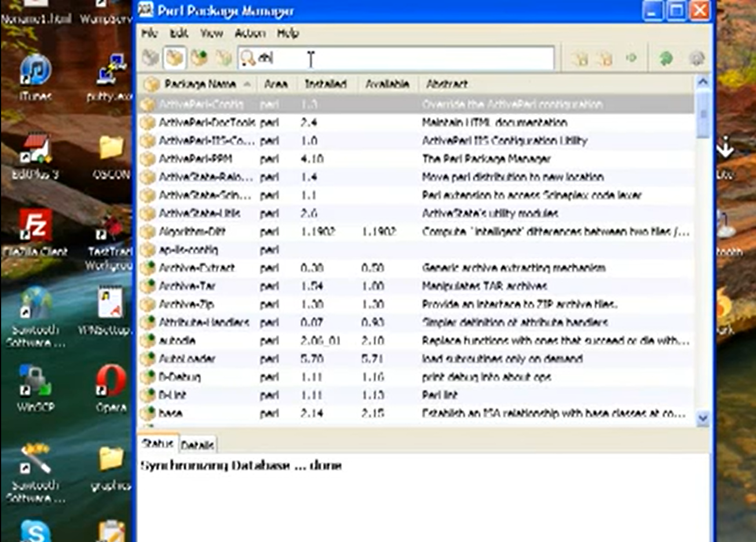Click the search magnifier icon in filter box
Screen dimensions: 756x542
point(248,58)
